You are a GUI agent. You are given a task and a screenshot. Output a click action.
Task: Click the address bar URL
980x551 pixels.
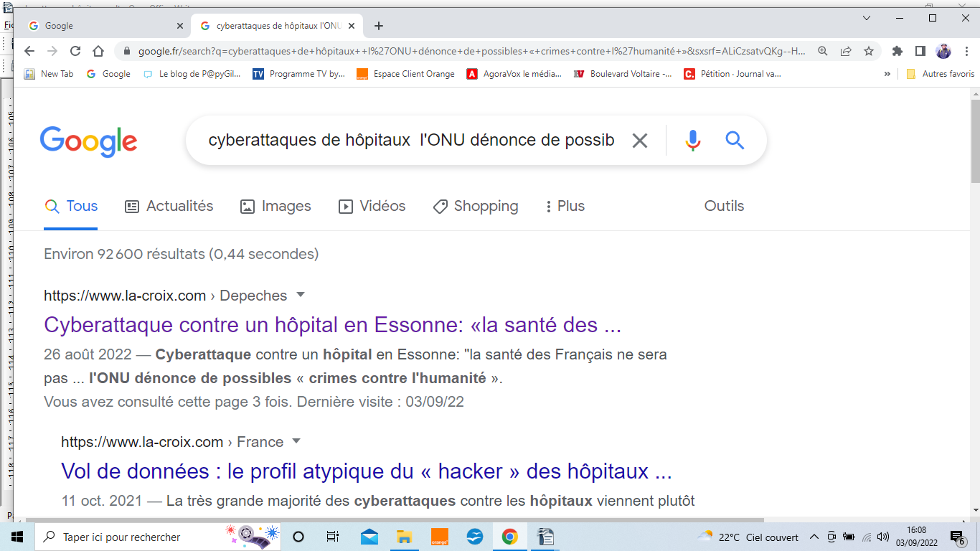(472, 52)
